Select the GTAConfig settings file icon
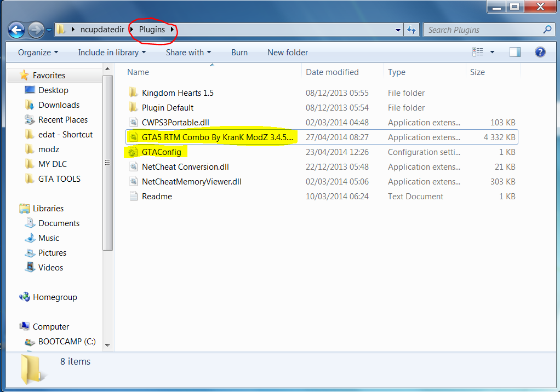560x392 pixels. coord(133,152)
